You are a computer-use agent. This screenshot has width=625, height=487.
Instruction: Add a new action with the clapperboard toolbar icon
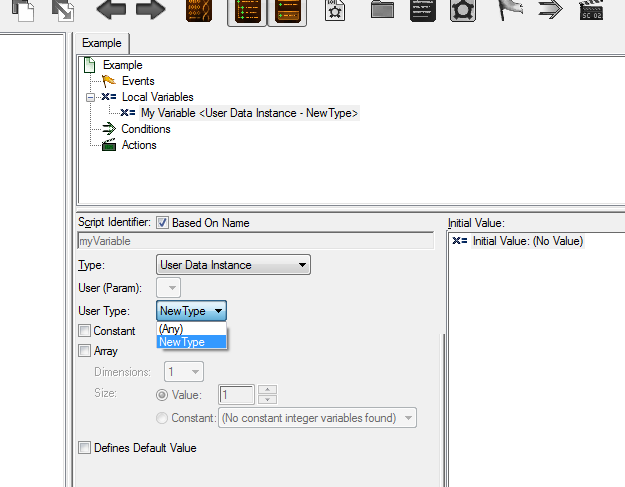(x=591, y=11)
